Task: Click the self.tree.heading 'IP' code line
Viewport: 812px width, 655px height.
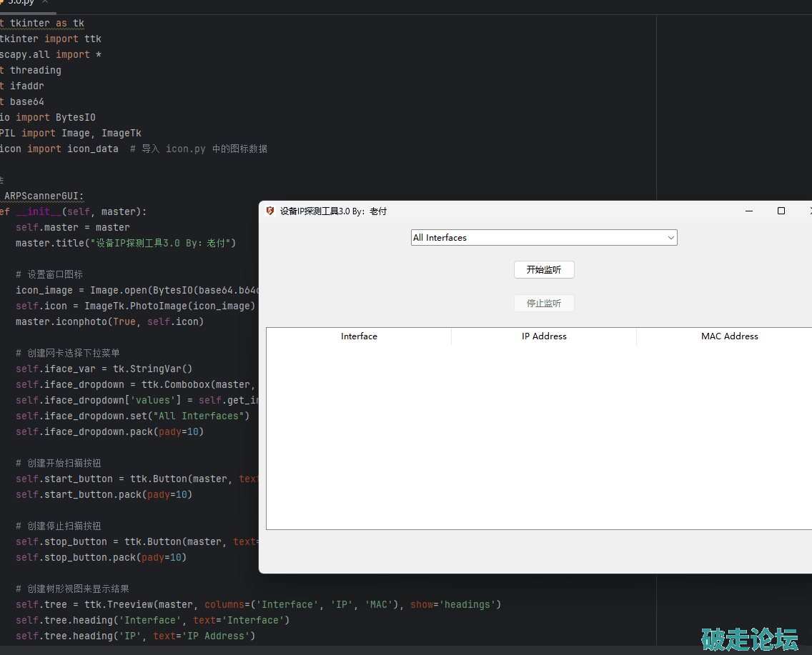Action: click(x=136, y=636)
